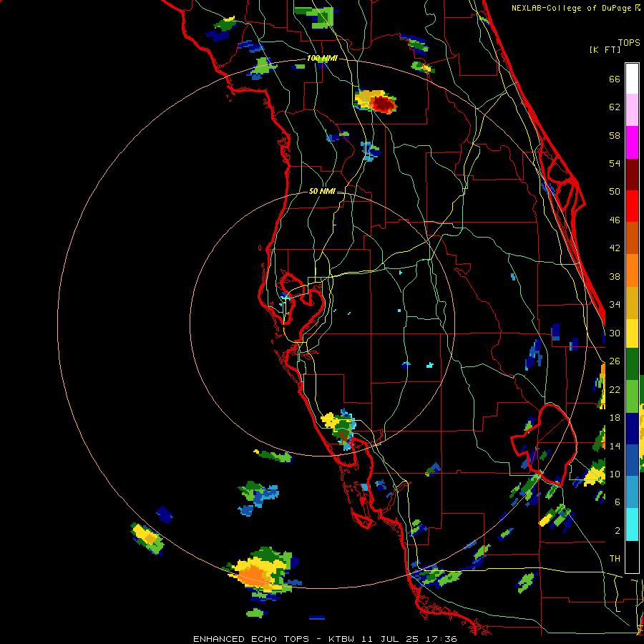
Task: Click the bright red legend band
Action: point(632,206)
